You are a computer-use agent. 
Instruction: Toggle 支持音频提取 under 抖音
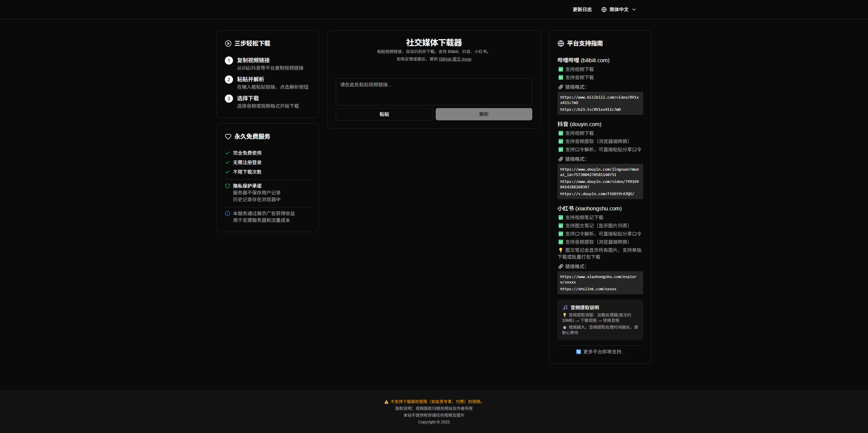(x=561, y=141)
